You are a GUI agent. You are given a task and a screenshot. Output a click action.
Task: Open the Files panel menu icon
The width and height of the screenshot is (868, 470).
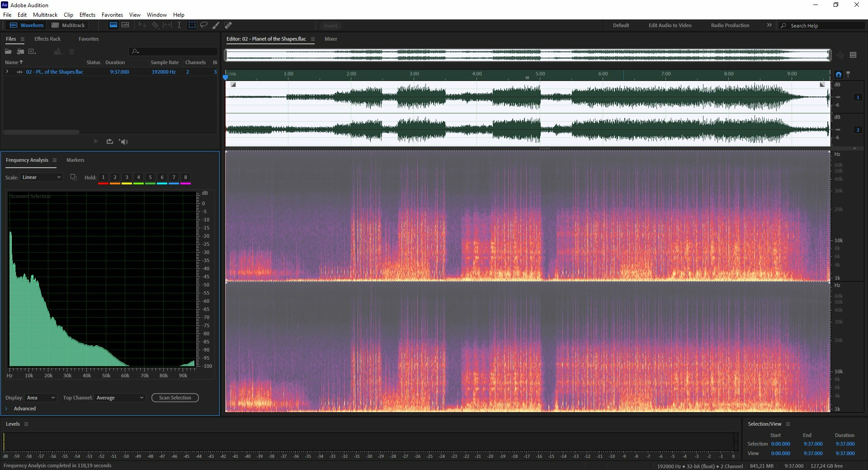[x=23, y=39]
